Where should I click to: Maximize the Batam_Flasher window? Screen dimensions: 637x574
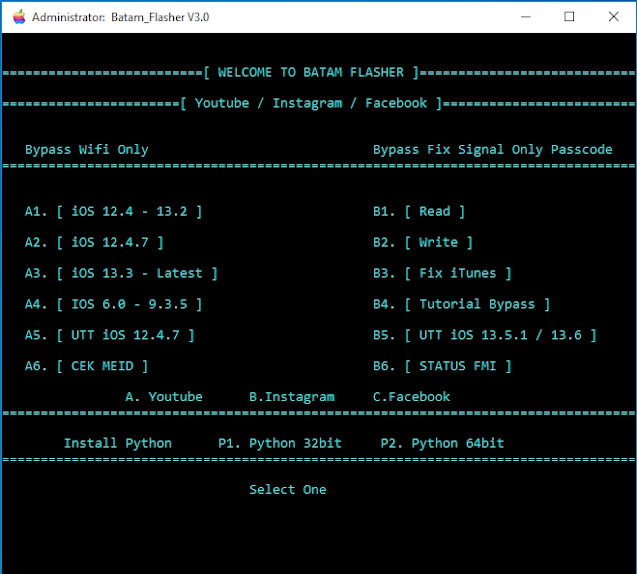coord(569,17)
